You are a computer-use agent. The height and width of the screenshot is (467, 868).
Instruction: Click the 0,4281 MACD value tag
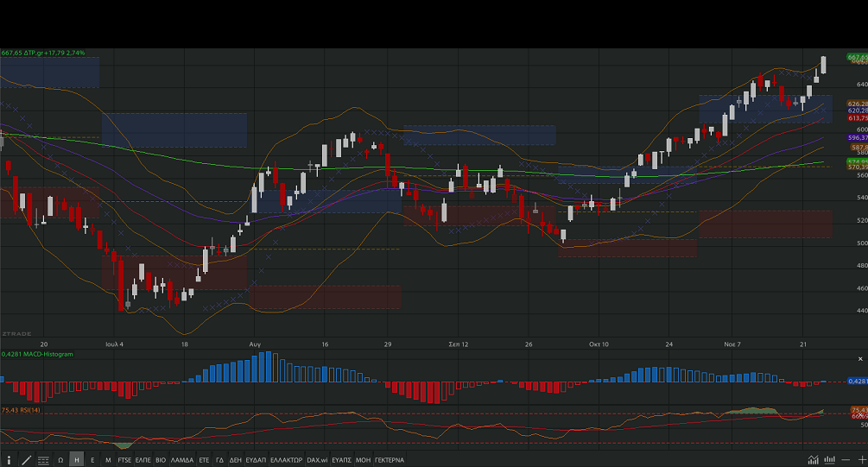pos(858,382)
